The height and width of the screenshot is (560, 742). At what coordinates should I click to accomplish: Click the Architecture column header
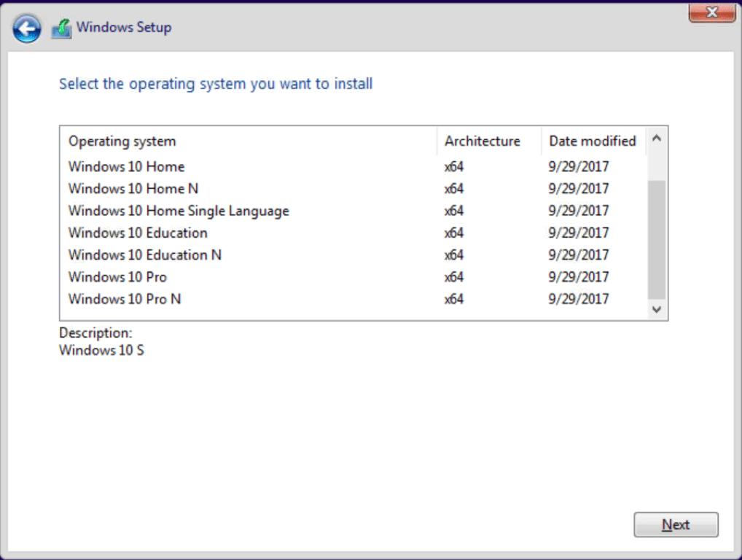point(483,141)
